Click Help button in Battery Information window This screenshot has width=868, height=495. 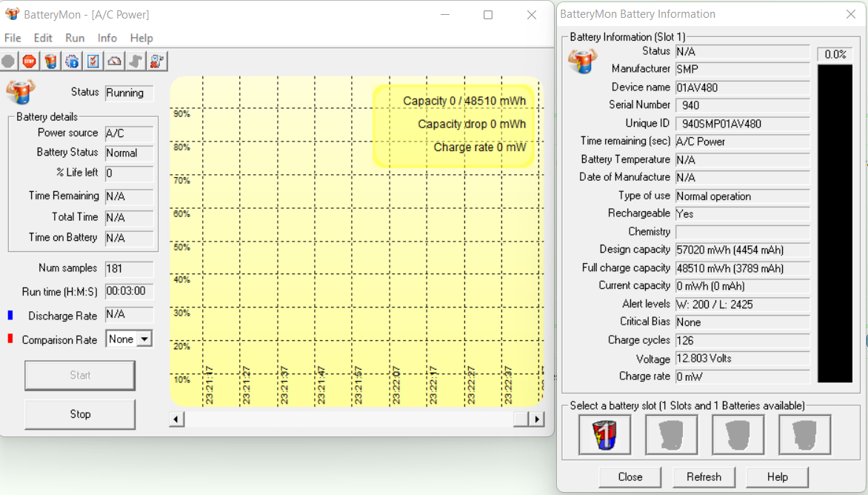(777, 476)
